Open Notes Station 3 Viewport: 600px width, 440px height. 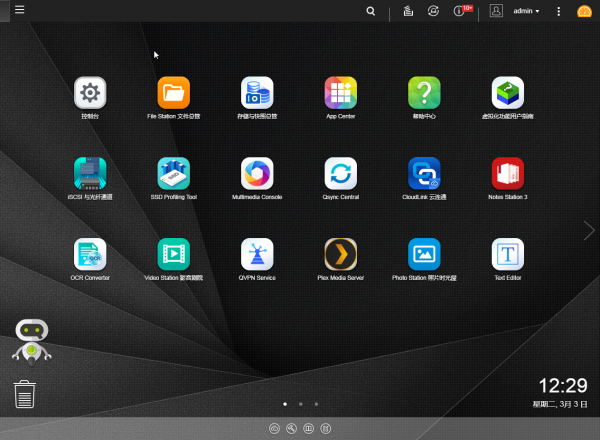click(x=508, y=174)
